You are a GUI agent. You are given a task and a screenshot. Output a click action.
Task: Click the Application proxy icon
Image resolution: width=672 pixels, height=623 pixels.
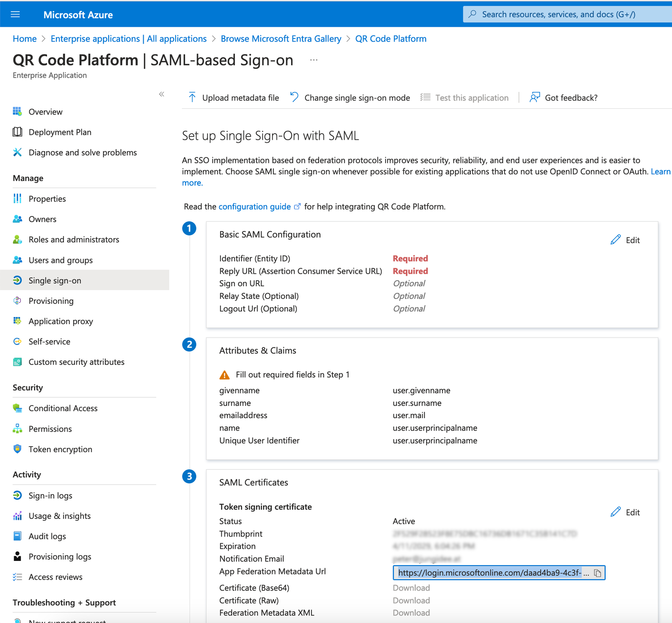17,321
